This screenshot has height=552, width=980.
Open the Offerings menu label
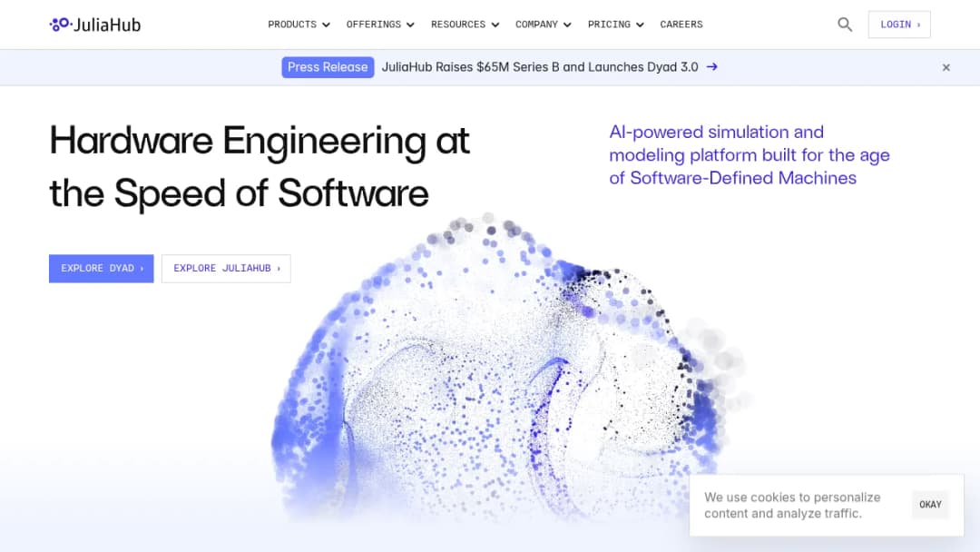click(374, 25)
